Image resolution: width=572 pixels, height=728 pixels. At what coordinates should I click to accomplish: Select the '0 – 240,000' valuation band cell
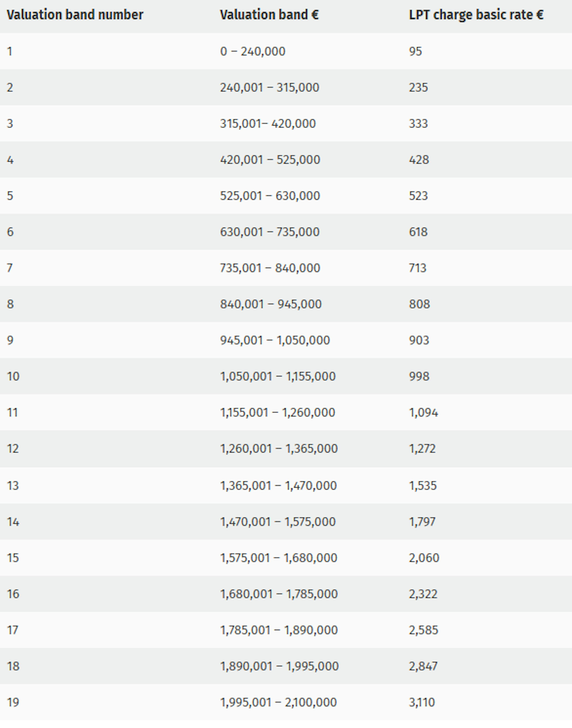point(252,52)
